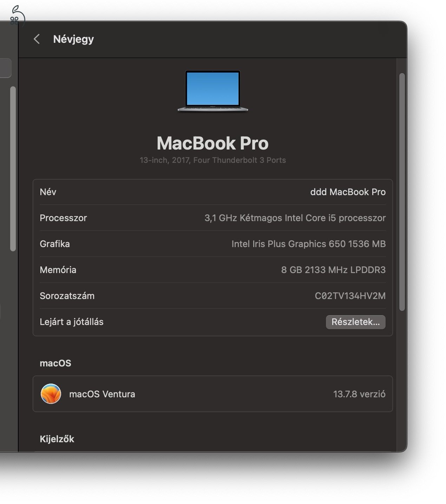Click the macOS Ventura app icon
446x504 pixels.
[x=51, y=394]
